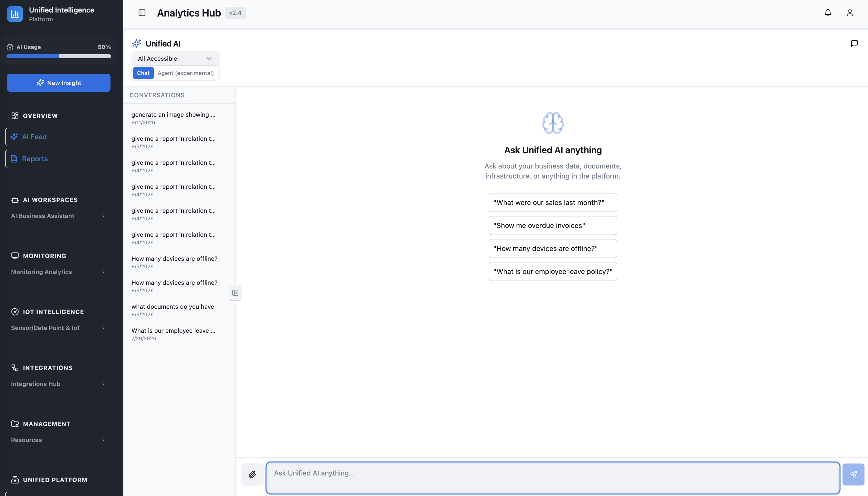
Task: Expand Resources under Management
Action: 58,440
